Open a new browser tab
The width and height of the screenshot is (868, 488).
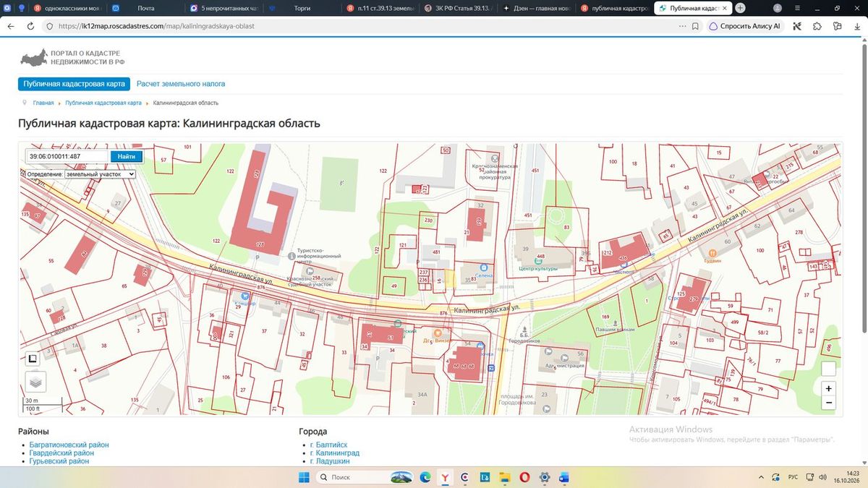coord(741,8)
